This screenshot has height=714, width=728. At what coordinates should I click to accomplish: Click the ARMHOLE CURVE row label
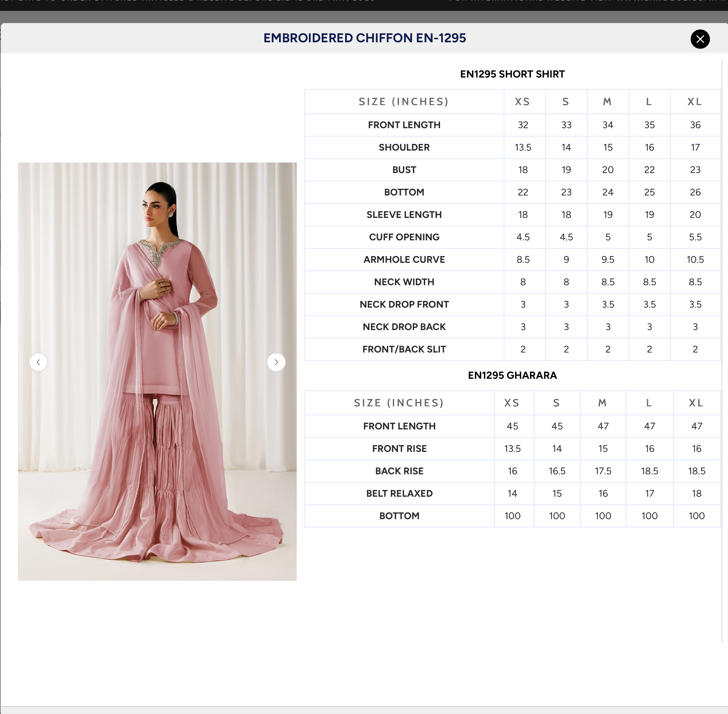point(404,260)
